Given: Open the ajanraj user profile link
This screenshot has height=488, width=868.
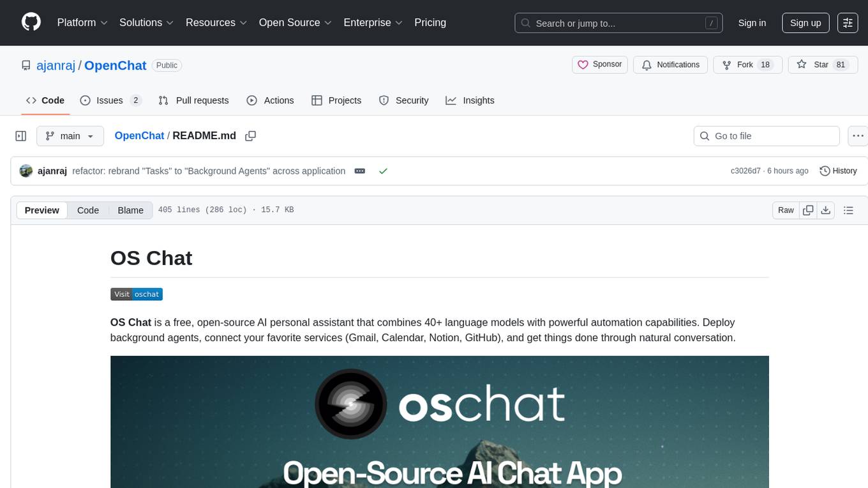Looking at the screenshot, I should point(56,65).
